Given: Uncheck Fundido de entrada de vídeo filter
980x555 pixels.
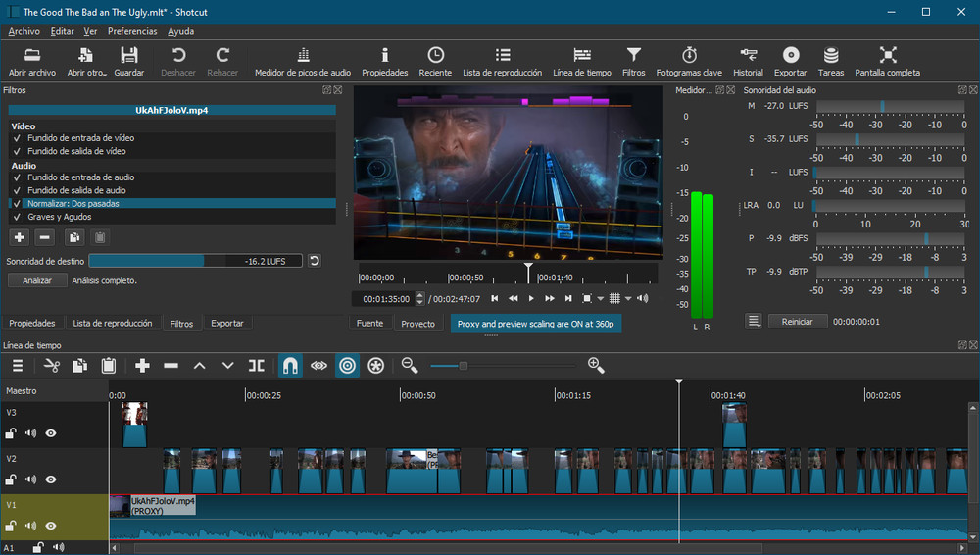Looking at the screenshot, I should [x=17, y=138].
